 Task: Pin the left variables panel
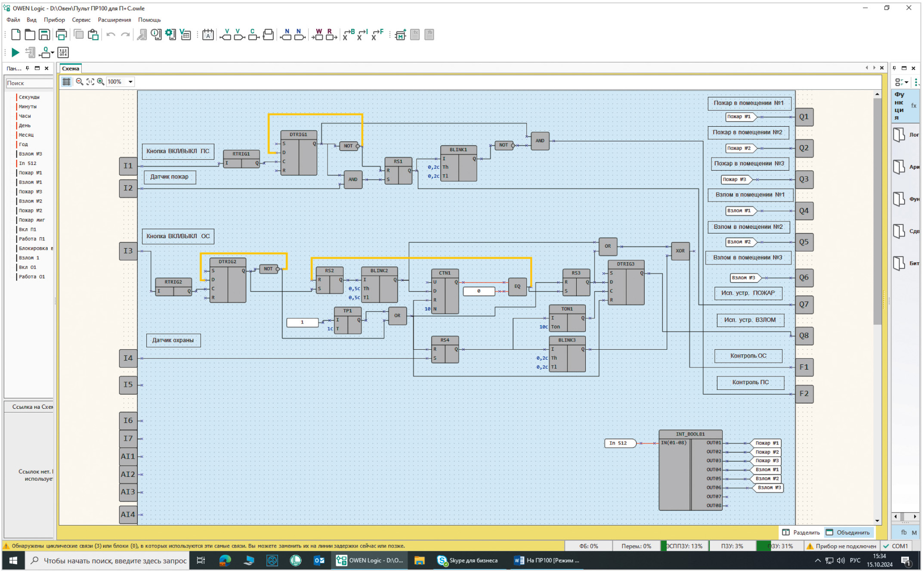tap(28, 68)
